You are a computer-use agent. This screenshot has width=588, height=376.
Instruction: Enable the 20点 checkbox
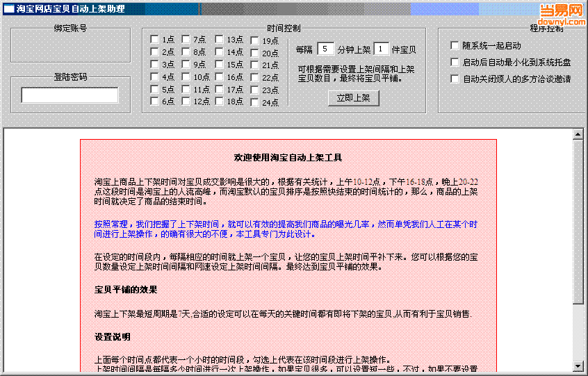tap(254, 53)
